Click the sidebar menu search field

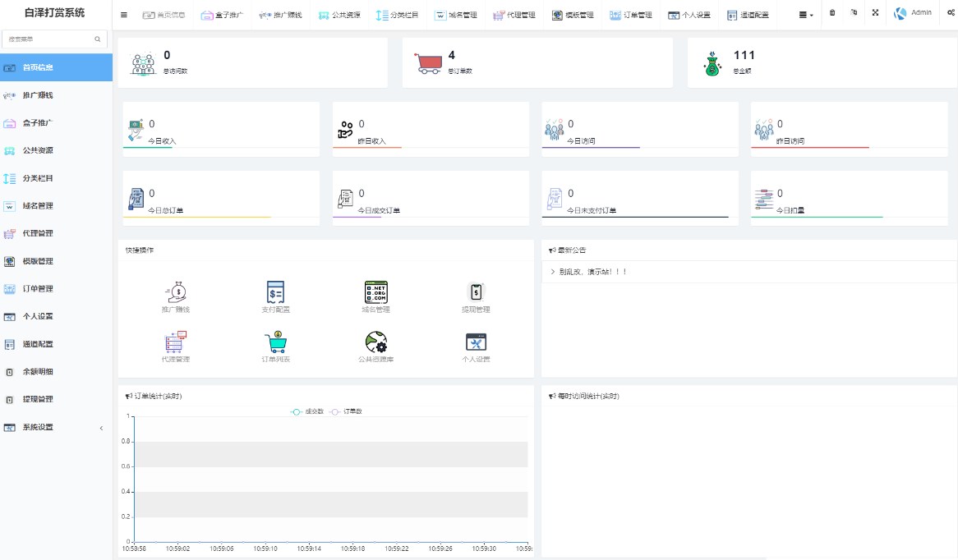click(54, 39)
